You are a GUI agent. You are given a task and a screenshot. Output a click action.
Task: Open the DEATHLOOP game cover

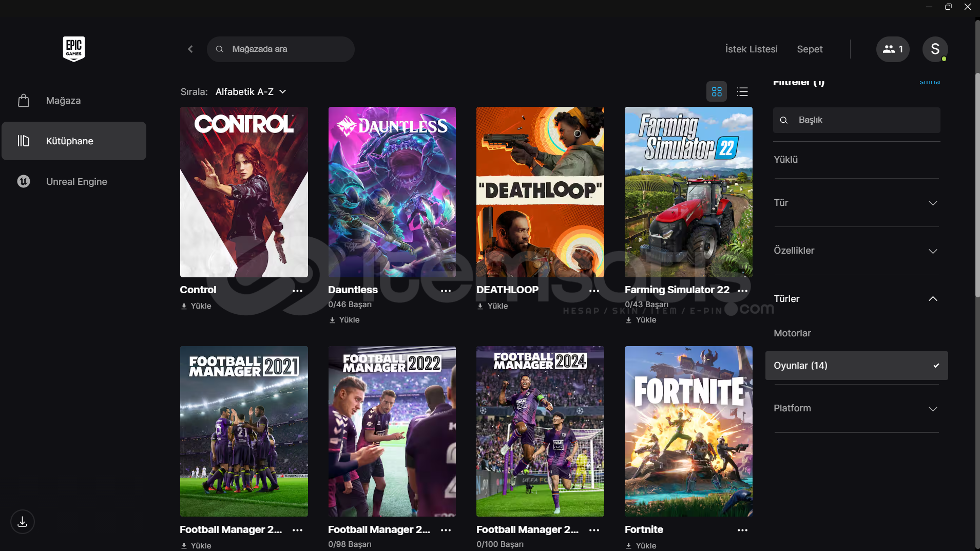point(540,192)
